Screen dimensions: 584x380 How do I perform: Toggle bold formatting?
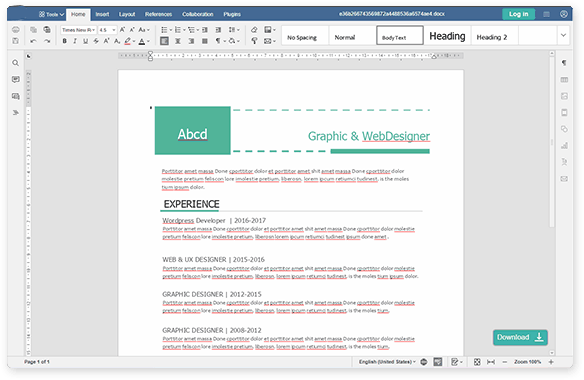click(x=65, y=41)
